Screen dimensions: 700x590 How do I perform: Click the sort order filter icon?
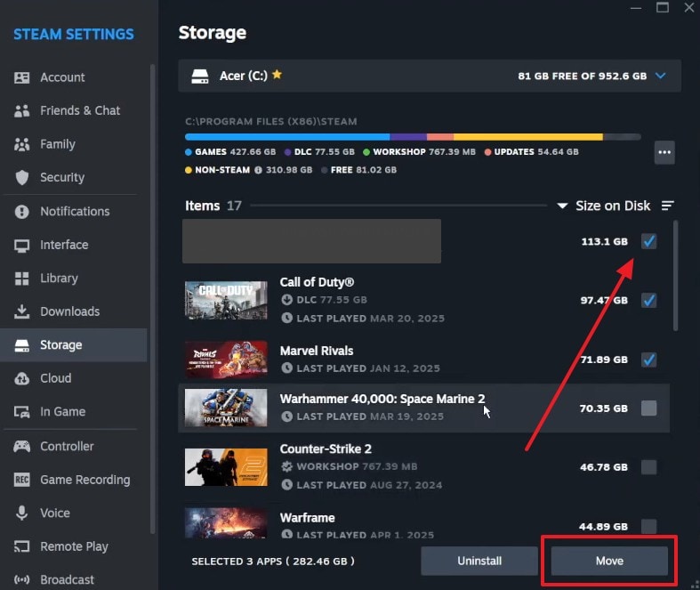pyautogui.click(x=668, y=206)
